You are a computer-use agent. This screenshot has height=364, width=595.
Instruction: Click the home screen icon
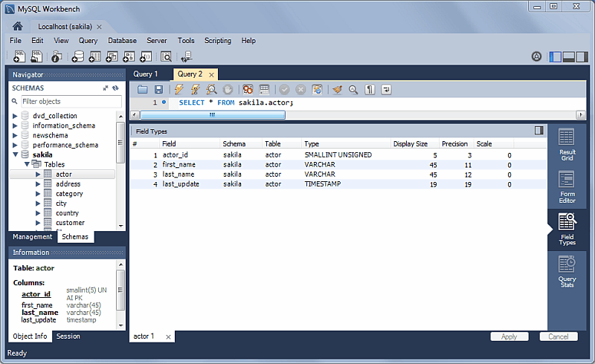click(x=18, y=26)
